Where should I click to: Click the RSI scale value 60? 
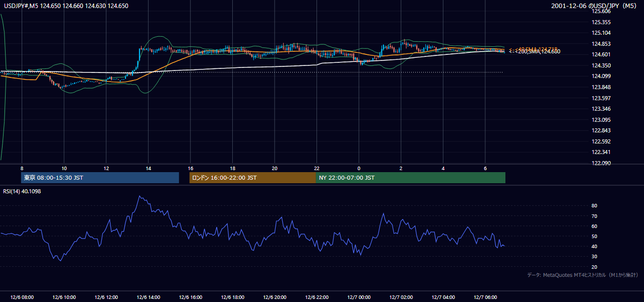click(594, 226)
